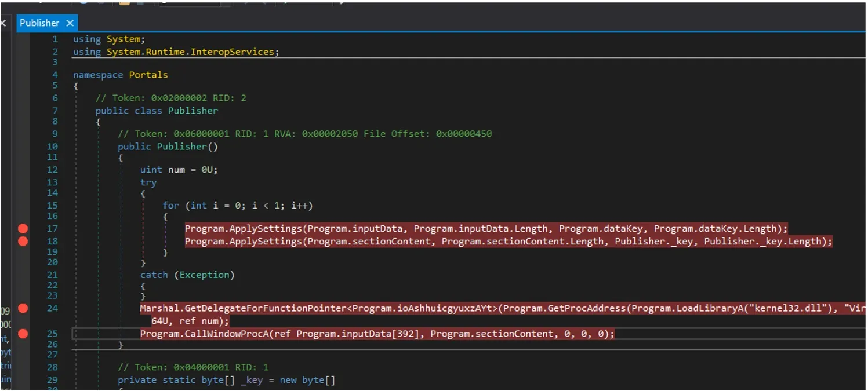
Task: Click line number 27 in the gutter
Action: [x=52, y=355]
